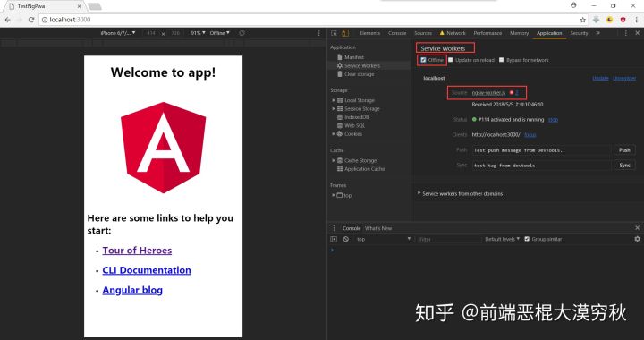Click the console Filter input
The width and height of the screenshot is (644, 340).
448,239
